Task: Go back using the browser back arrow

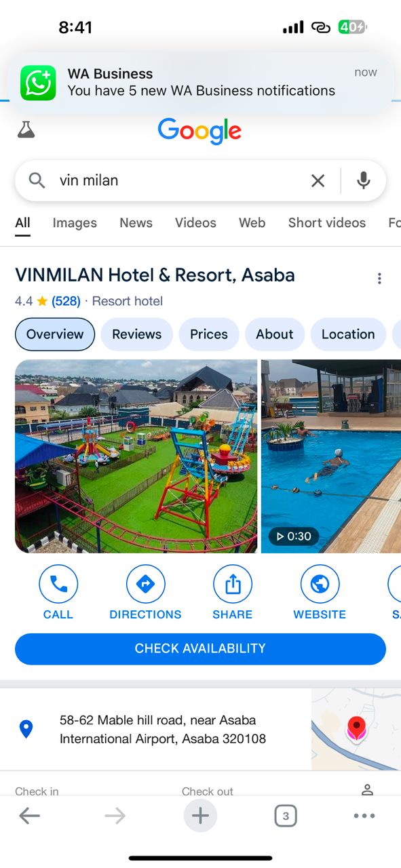Action: [x=29, y=816]
